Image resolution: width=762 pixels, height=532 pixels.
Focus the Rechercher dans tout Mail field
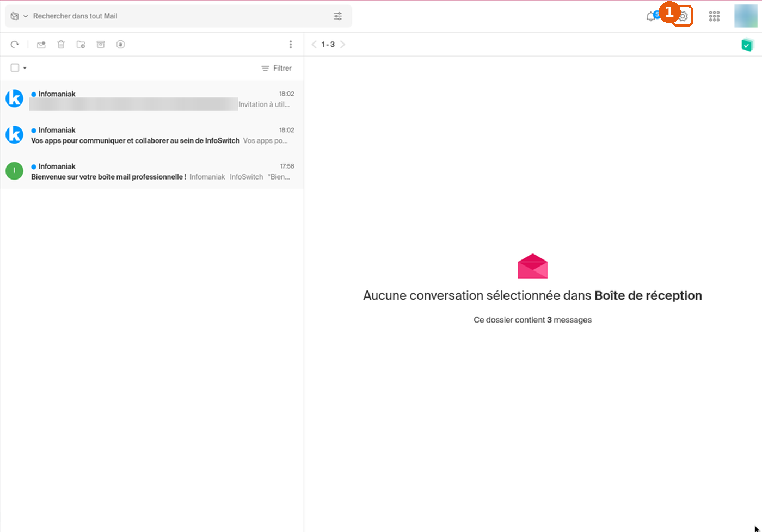[180, 16]
